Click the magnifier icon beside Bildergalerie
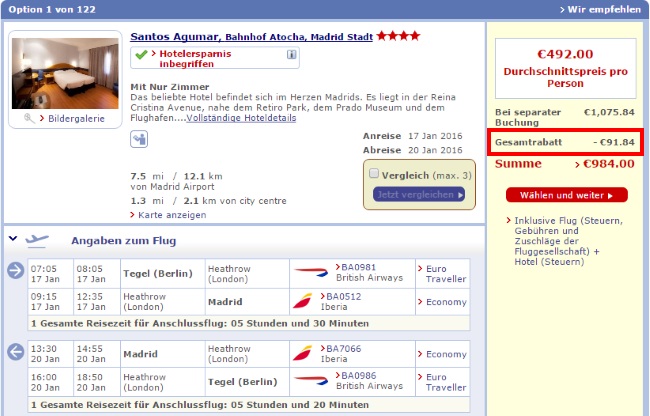This screenshot has height=416, width=650. pos(29,119)
